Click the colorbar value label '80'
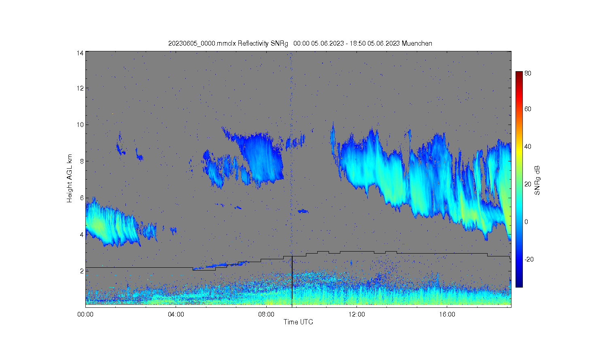Viewport: 607px width, 364px height. pos(528,74)
